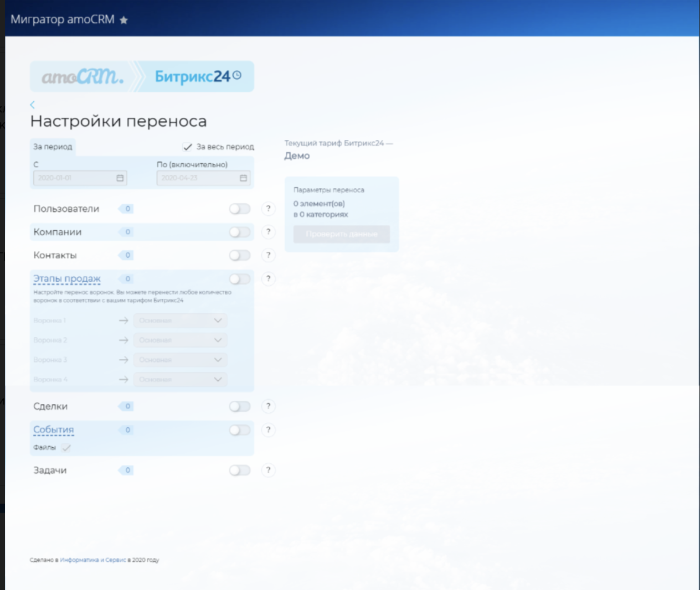Open calendar icon in the С date field
Image resolution: width=700 pixels, height=590 pixels.
pyautogui.click(x=120, y=178)
